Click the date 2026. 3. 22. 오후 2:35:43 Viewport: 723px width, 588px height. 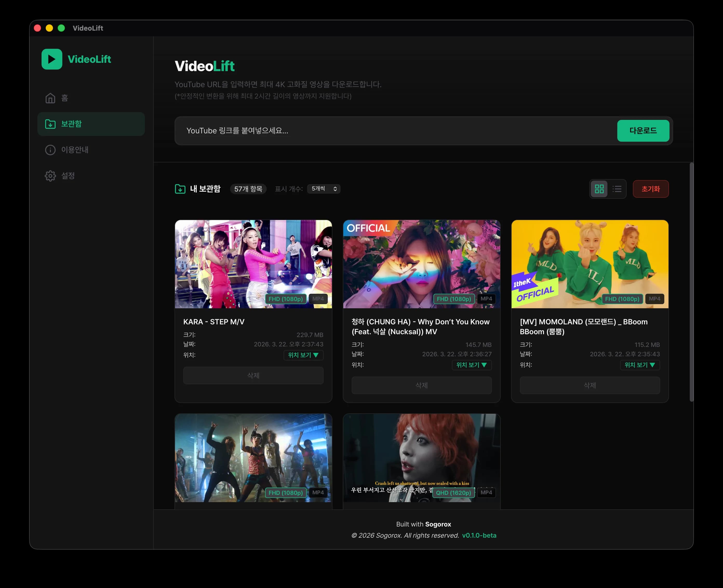pos(625,354)
